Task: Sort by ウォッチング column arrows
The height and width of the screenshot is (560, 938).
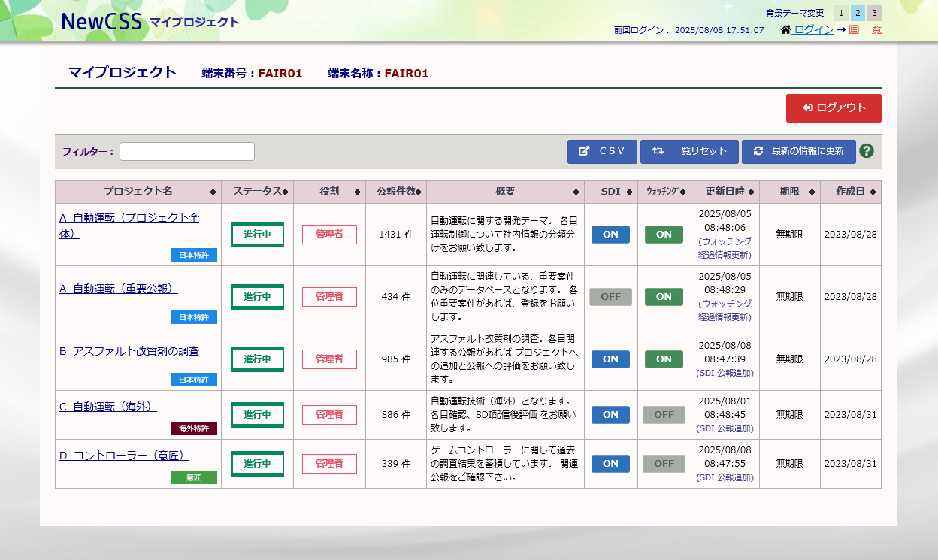Action: pos(683,192)
